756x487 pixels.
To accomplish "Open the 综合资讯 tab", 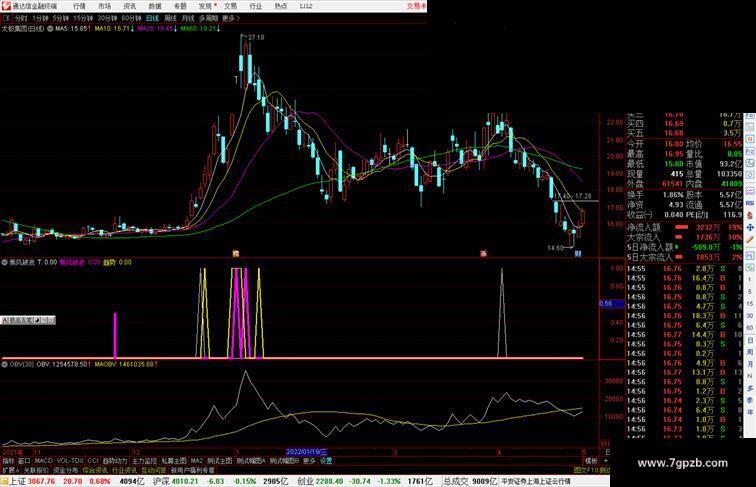I will (x=95, y=470).
